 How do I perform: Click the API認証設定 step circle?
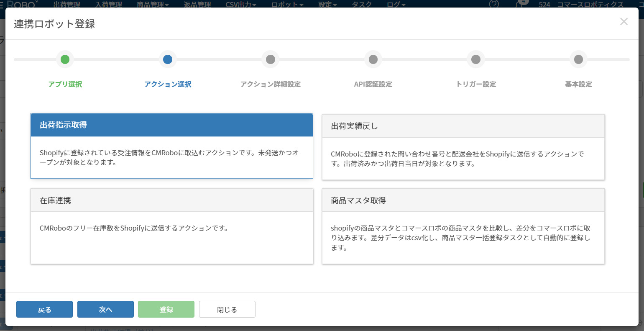373,59
